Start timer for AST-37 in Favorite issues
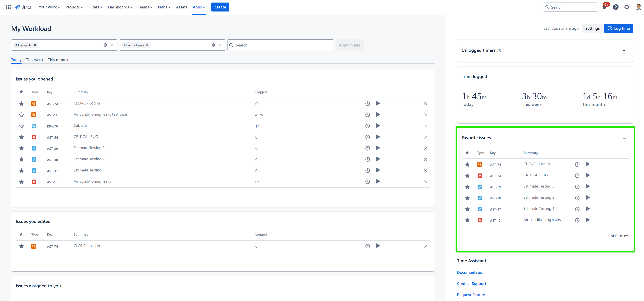Image resolution: width=644 pixels, height=301 pixels. click(x=587, y=209)
